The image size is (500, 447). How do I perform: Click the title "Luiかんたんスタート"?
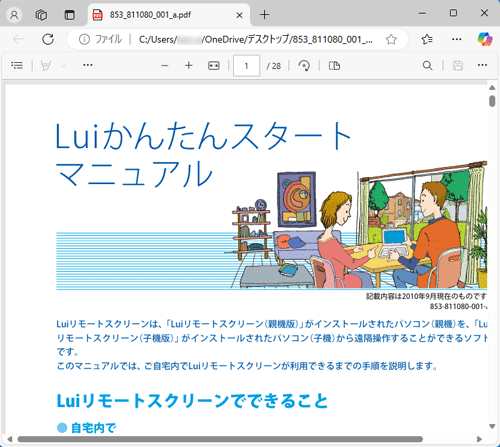203,136
